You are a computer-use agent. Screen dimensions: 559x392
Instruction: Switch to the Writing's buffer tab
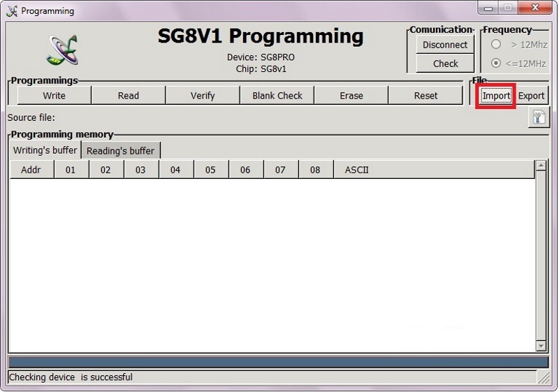(x=45, y=150)
